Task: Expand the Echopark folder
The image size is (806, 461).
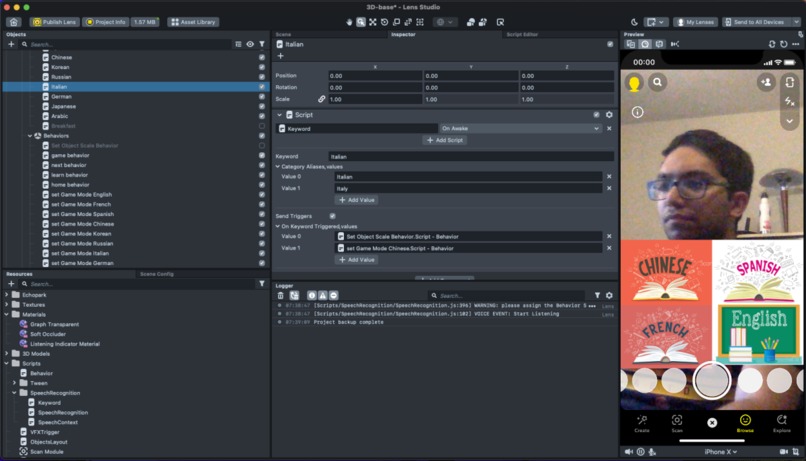Action: point(7,295)
